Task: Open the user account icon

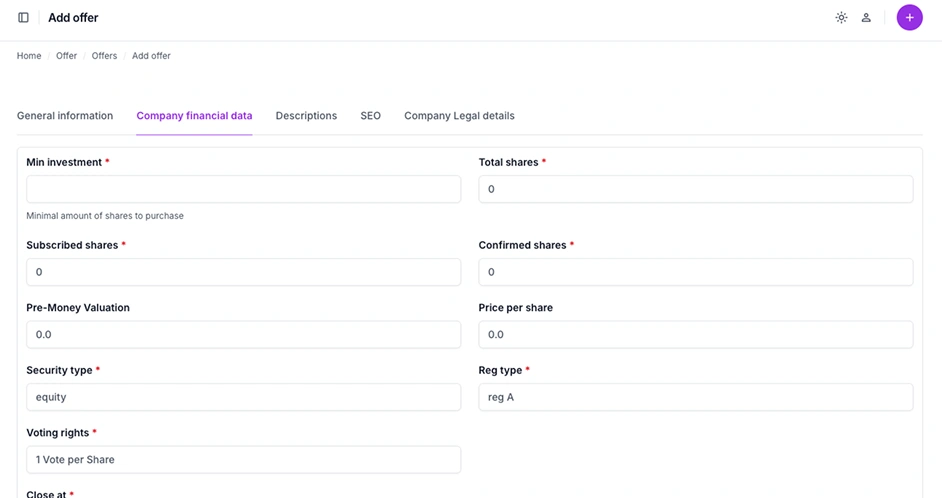Action: pyautogui.click(x=866, y=18)
